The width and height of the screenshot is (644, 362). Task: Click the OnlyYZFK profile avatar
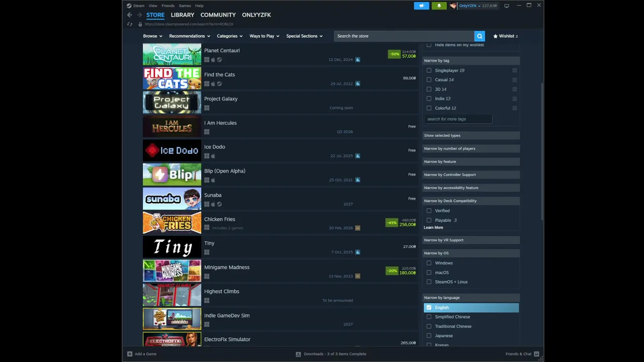pyautogui.click(x=453, y=6)
